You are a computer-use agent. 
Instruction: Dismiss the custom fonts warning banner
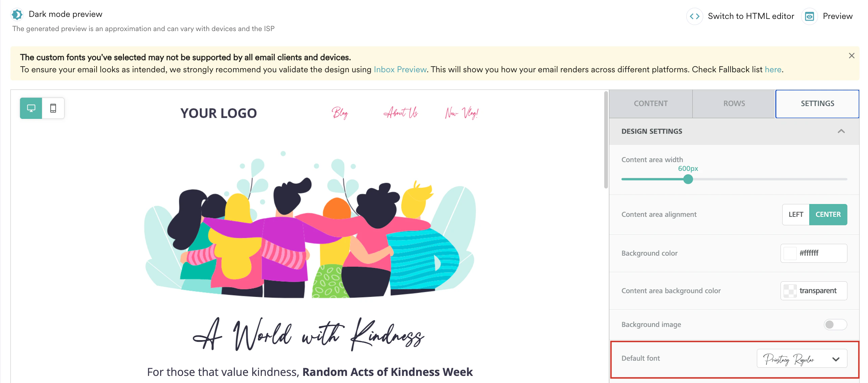[852, 55]
